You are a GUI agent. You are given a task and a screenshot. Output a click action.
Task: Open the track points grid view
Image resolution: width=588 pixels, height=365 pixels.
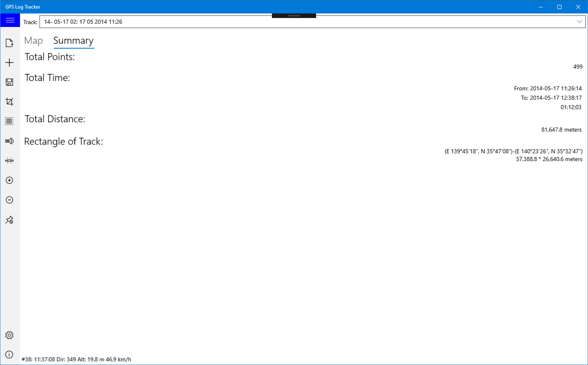(10, 121)
